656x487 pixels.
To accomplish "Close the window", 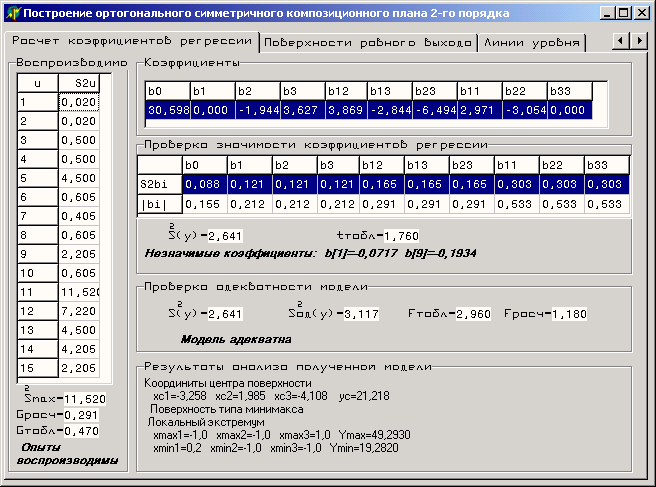I will point(641,13).
